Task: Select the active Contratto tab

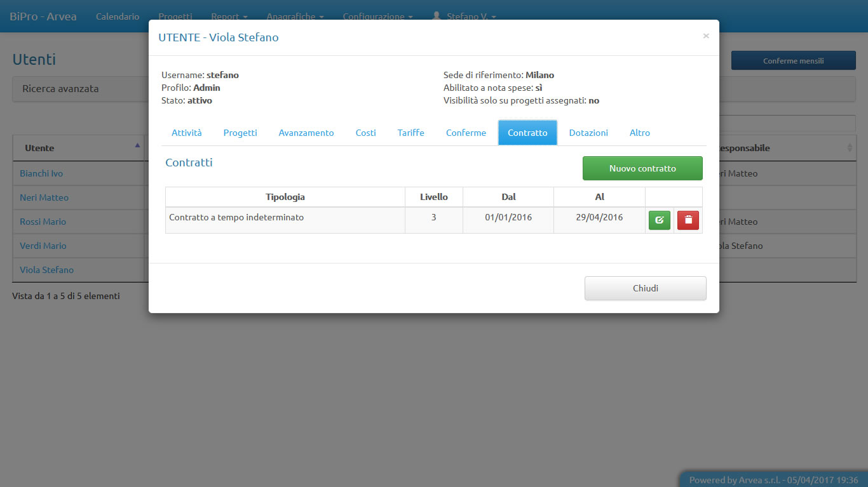Action: pyautogui.click(x=527, y=133)
